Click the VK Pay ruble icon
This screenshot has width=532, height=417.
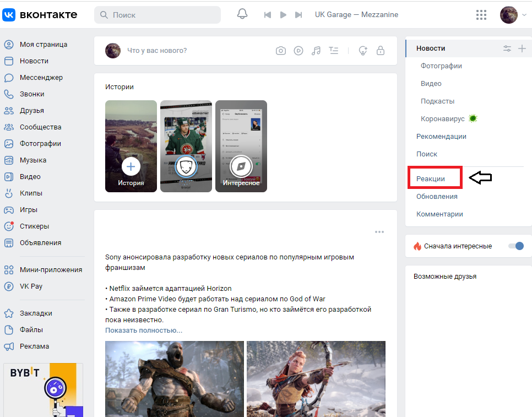pos(9,286)
